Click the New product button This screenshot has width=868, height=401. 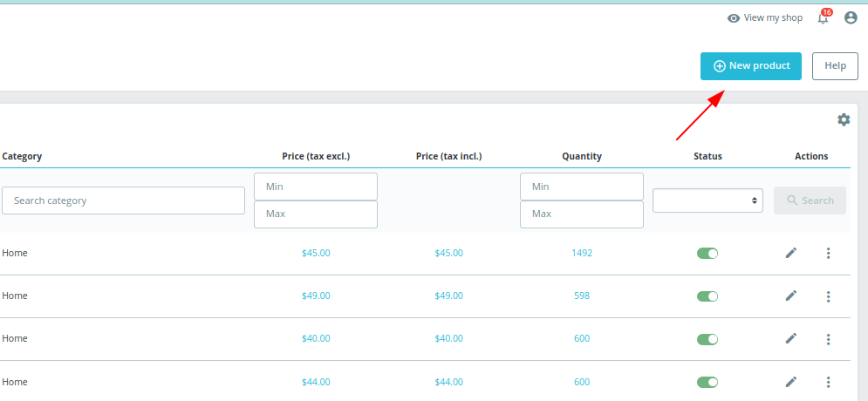pos(750,66)
